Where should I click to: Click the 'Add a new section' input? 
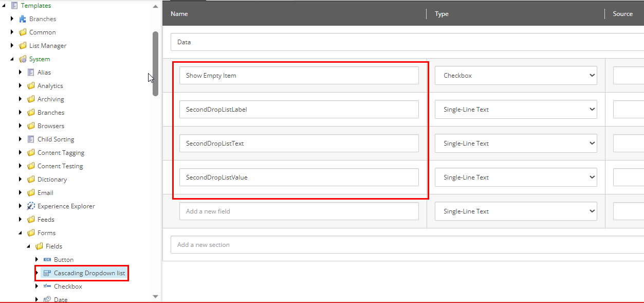point(406,245)
